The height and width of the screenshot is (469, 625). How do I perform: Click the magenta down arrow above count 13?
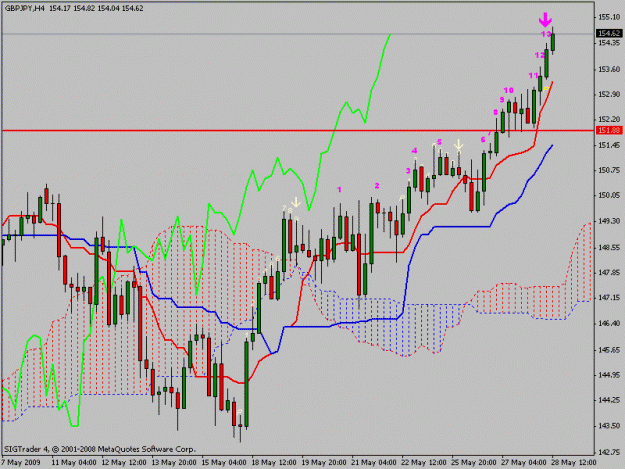coord(545,20)
